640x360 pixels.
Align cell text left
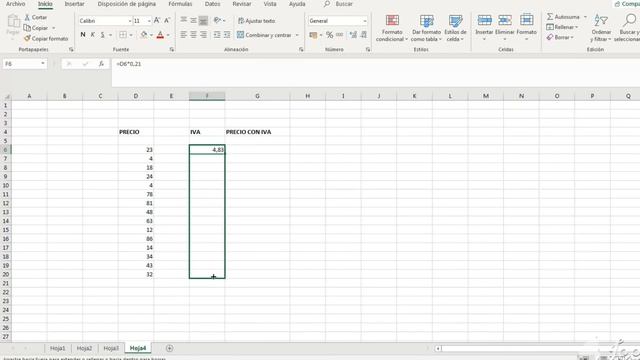click(x=184, y=35)
